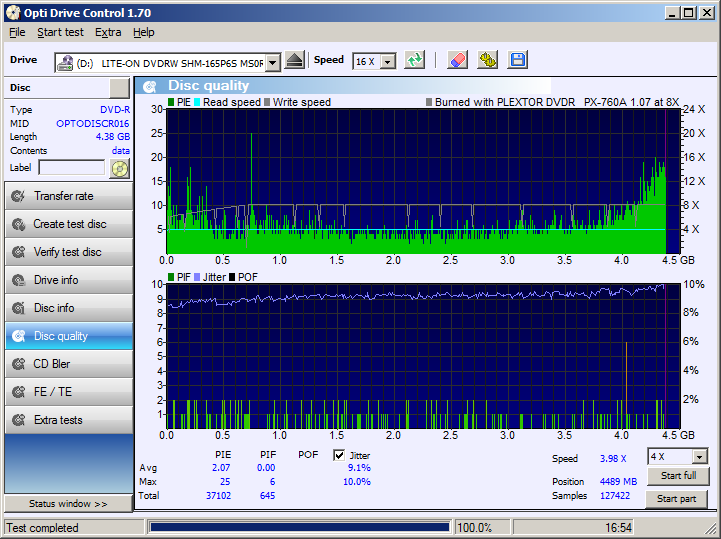The height and width of the screenshot is (539, 721).
Task: Click the cyan Read speed legend swatch
Action: (x=197, y=102)
